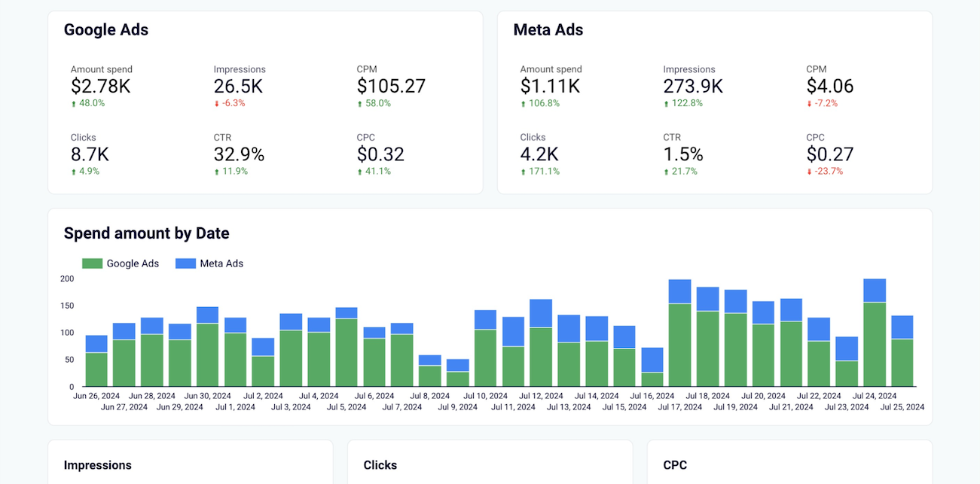The width and height of the screenshot is (980, 484).
Task: Click the up arrow beside Google Ads CTR 11.9%
Action: click(x=217, y=172)
